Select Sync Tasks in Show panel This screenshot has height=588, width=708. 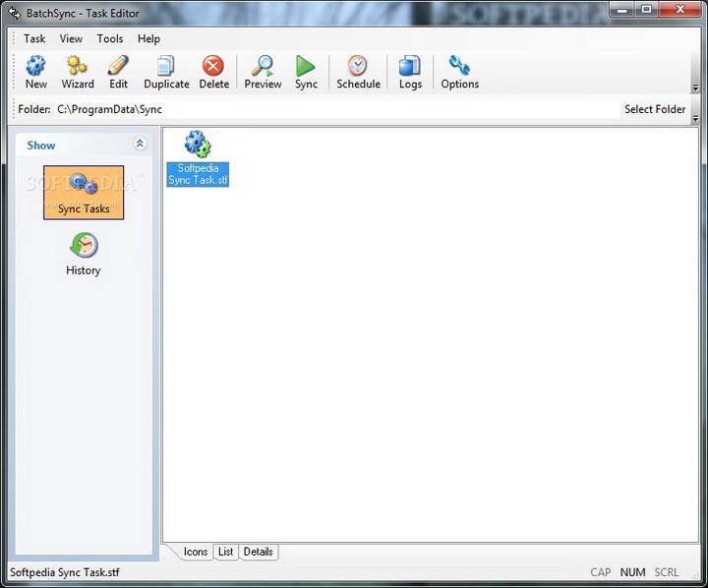(84, 193)
